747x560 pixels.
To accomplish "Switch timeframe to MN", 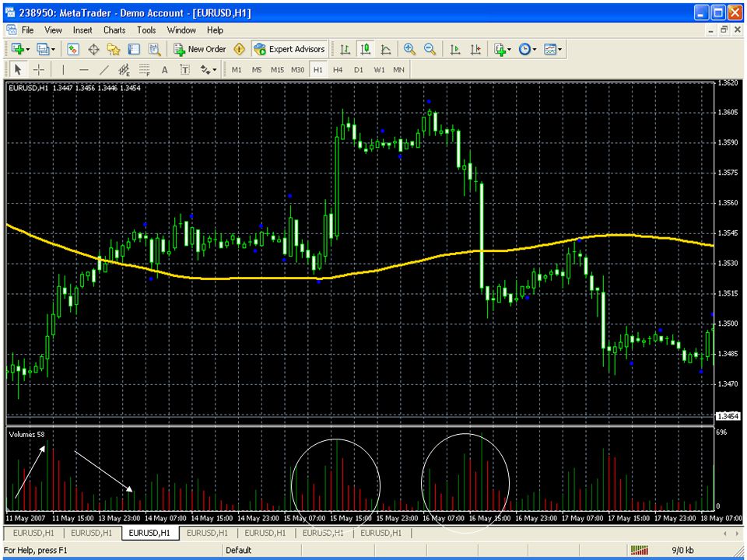I will point(398,70).
